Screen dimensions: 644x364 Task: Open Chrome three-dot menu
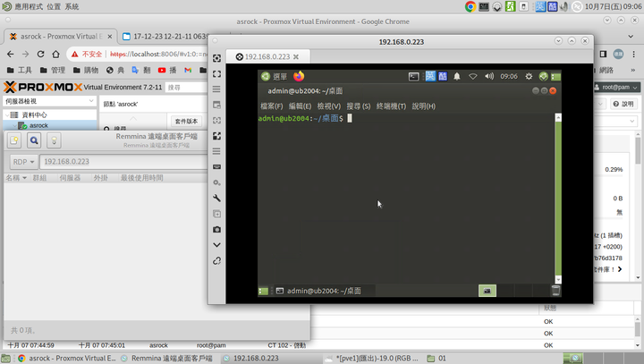pos(634,55)
